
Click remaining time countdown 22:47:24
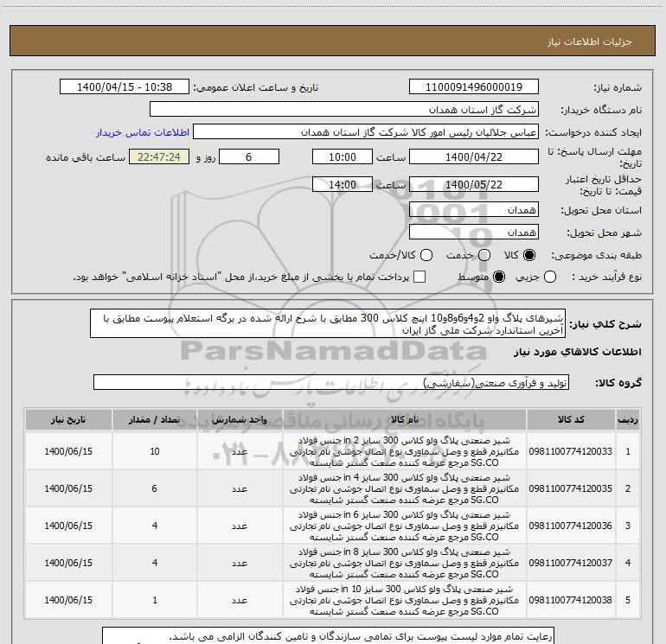[x=159, y=156]
